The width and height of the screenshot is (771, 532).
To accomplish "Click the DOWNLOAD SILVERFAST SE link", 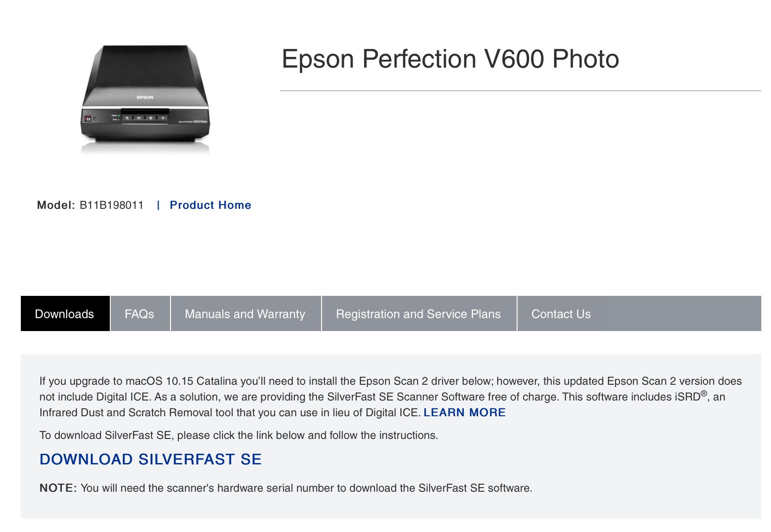I will (151, 459).
